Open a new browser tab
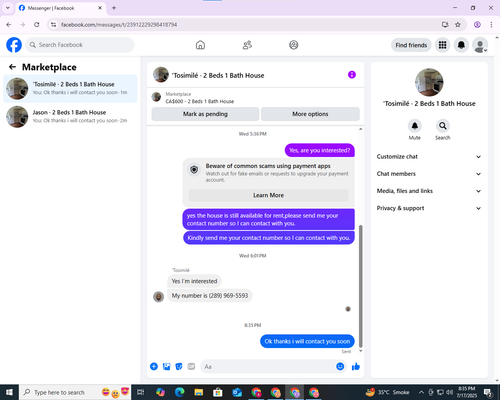This screenshot has width=500, height=400. (114, 8)
